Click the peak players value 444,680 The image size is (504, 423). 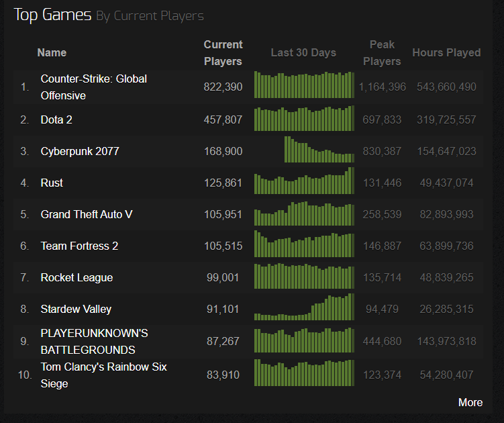[x=382, y=341]
